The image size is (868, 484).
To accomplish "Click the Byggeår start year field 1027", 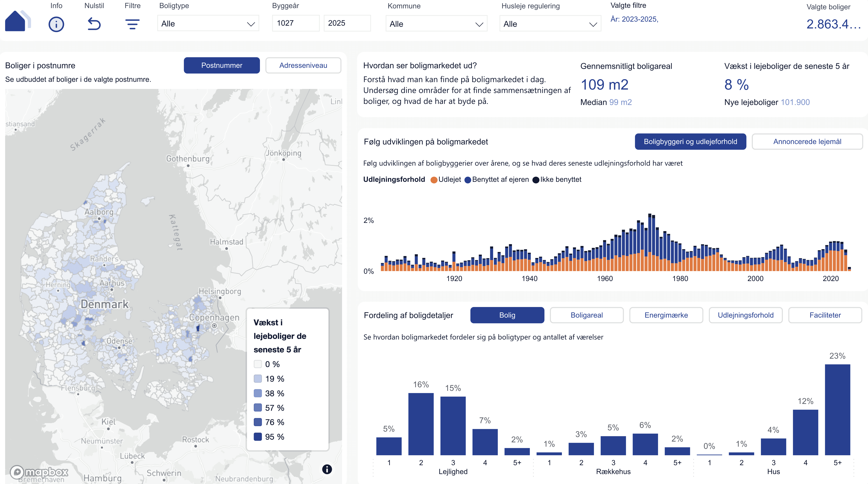I will 296,23.
